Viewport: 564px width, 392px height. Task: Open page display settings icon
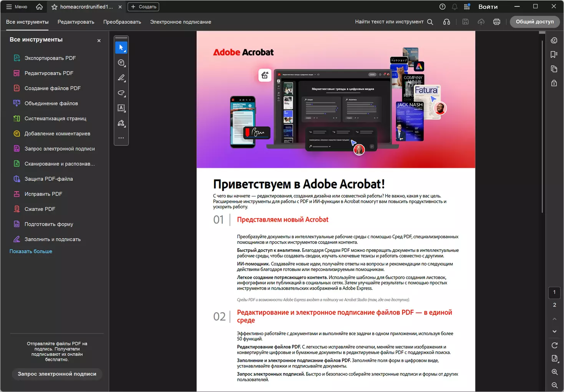pyautogui.click(x=554, y=359)
